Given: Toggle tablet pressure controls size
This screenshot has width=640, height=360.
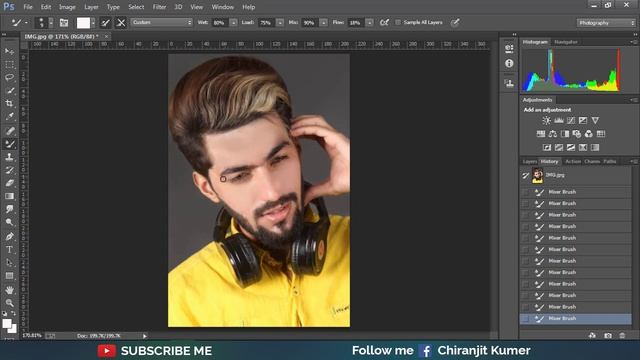Looking at the screenshot, I should coord(455,22).
